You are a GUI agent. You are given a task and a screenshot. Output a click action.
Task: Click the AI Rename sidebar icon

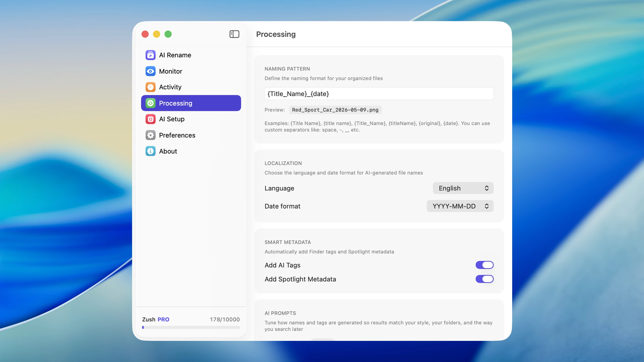tap(150, 55)
